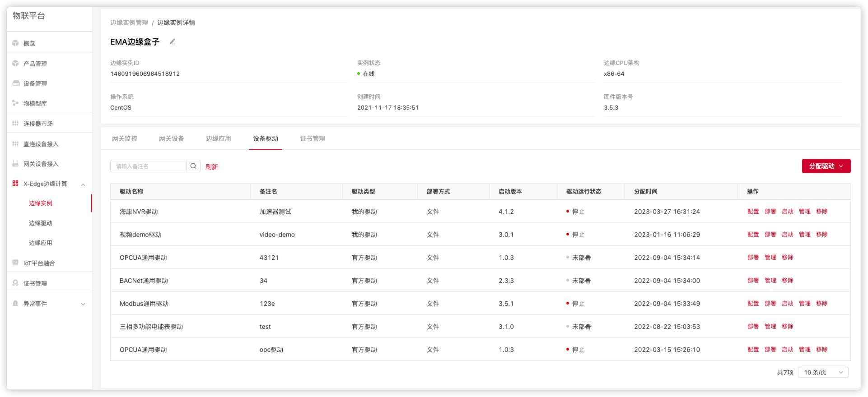The height and width of the screenshot is (397, 868).
Task: Open 概览 via its sidebar icon
Action: tap(16, 43)
